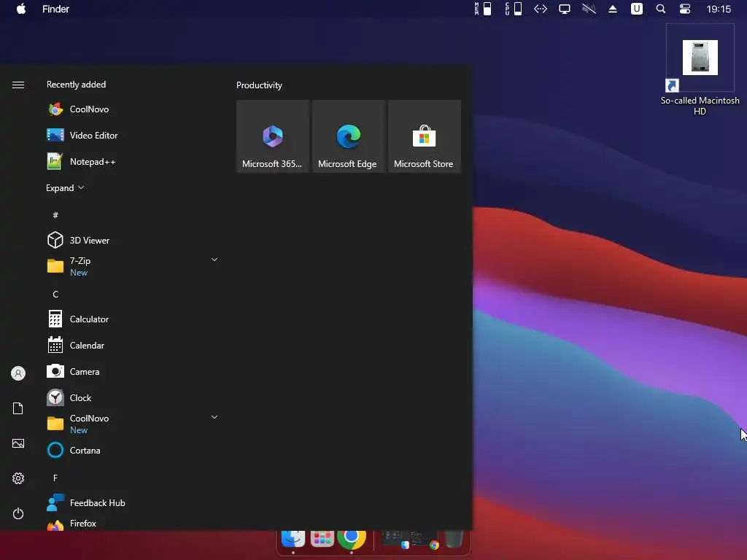This screenshot has width=747, height=560.
Task: Click the display menu bar icon
Action: click(565, 9)
